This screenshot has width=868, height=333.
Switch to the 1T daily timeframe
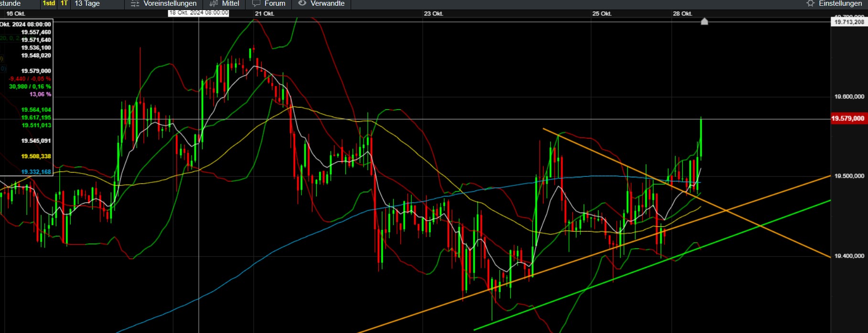[x=64, y=3]
